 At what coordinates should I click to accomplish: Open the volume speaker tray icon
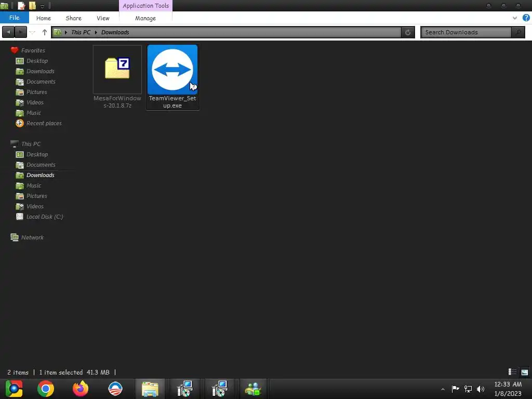pos(481,389)
